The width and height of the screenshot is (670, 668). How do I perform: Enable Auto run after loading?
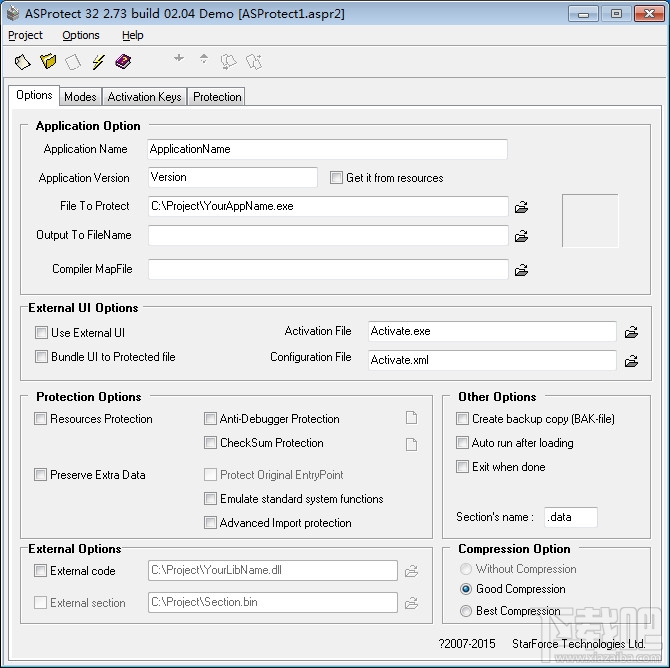462,443
